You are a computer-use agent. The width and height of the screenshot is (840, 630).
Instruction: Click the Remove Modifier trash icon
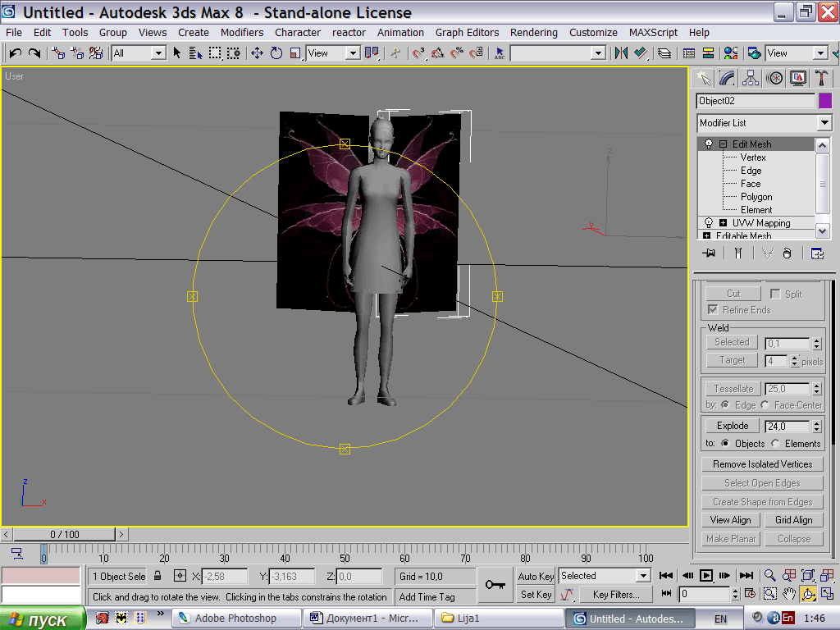coord(787,253)
